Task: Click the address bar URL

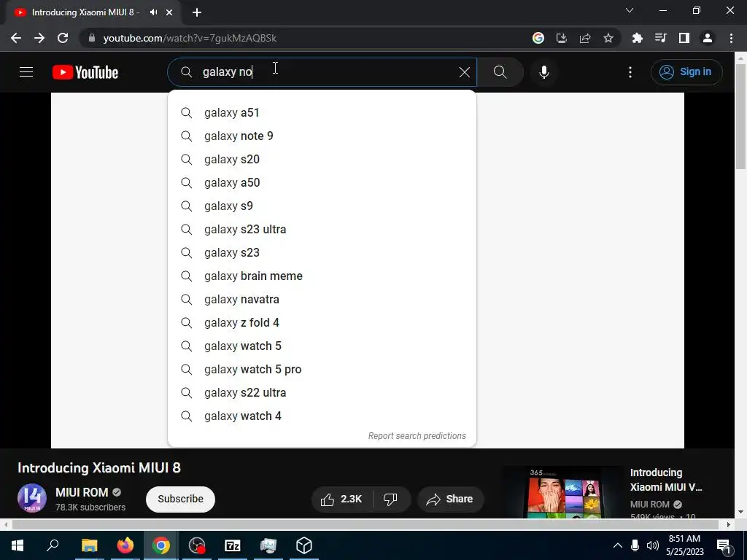Action: [x=190, y=38]
